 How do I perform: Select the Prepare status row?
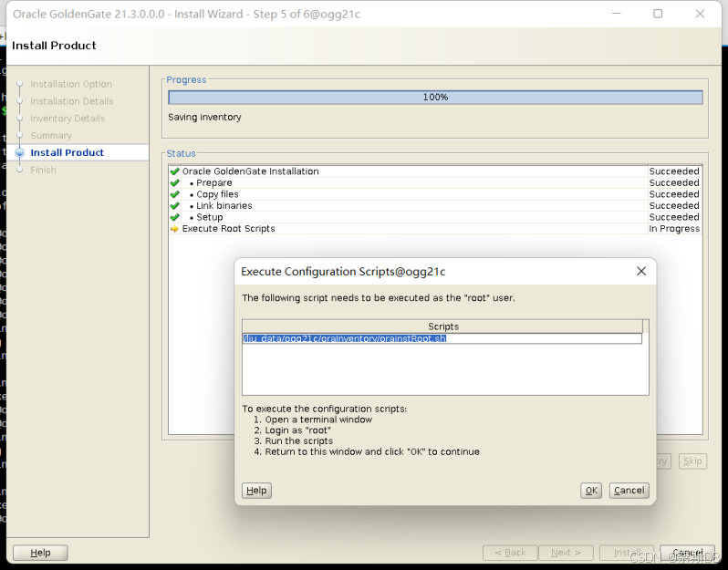[x=435, y=183]
